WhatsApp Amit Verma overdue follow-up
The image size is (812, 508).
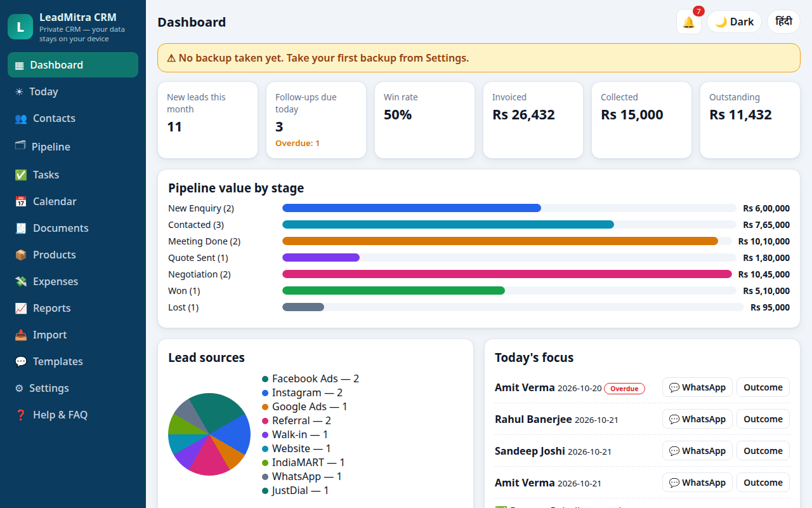[697, 387]
